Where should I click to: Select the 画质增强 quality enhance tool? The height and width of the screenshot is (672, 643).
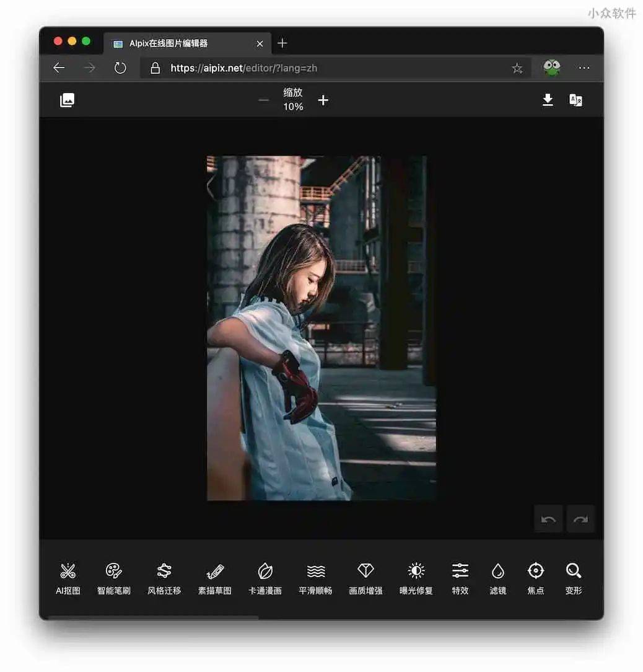365,578
